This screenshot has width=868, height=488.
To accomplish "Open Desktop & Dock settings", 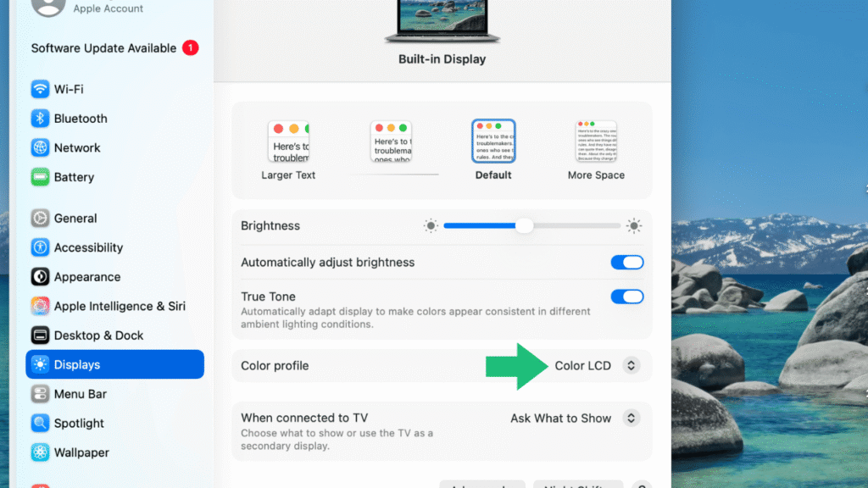I will coord(114,335).
